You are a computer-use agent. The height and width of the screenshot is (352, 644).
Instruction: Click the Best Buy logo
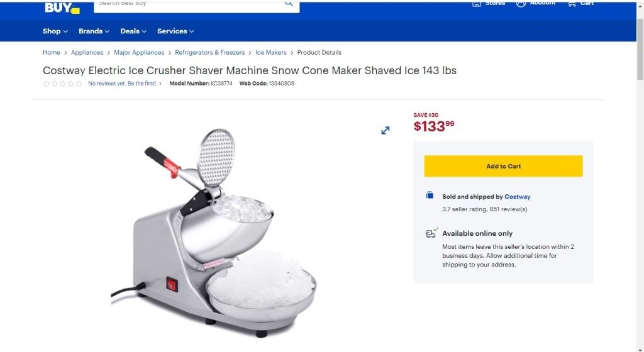62,8
